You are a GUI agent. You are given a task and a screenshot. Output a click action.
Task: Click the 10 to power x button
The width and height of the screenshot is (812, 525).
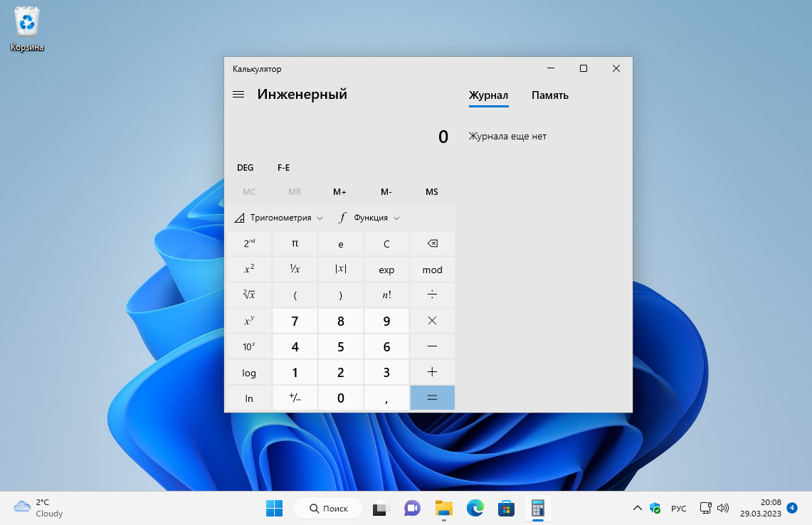[249, 346]
